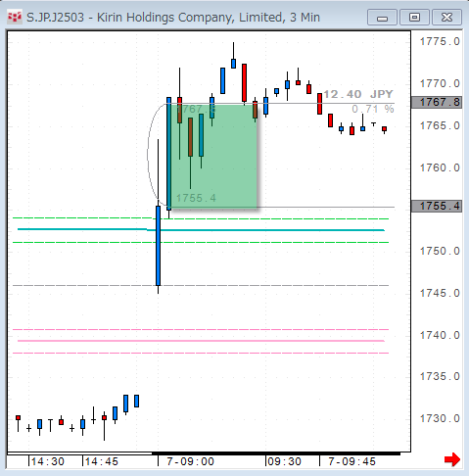Click the 1755.4 price marker on the axis
This screenshot has height=476, width=469.
437,206
